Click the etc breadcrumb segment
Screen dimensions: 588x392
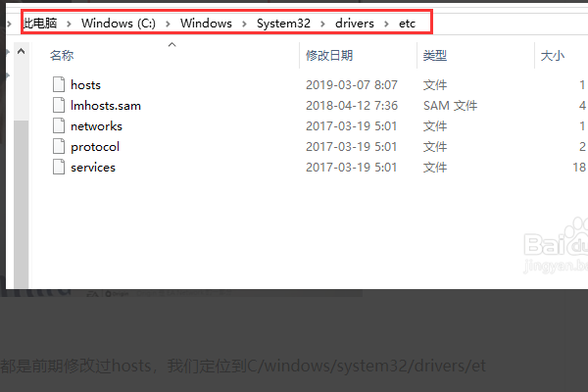(x=408, y=22)
